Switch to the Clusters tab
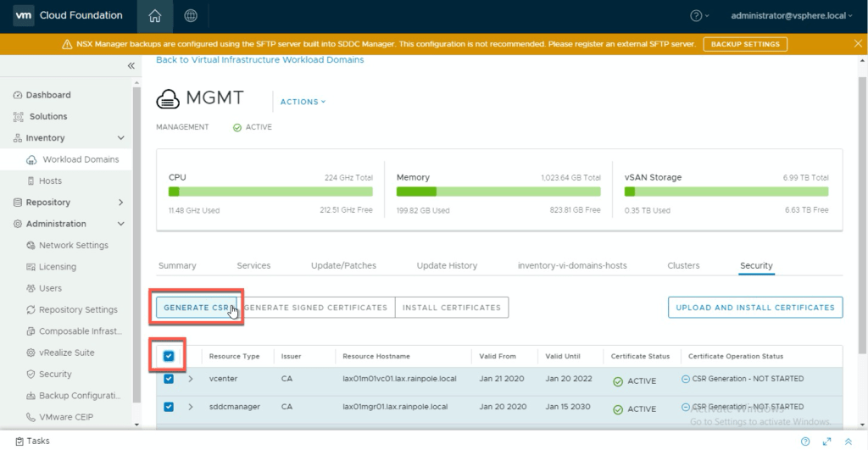The height and width of the screenshot is (450, 868). point(683,265)
